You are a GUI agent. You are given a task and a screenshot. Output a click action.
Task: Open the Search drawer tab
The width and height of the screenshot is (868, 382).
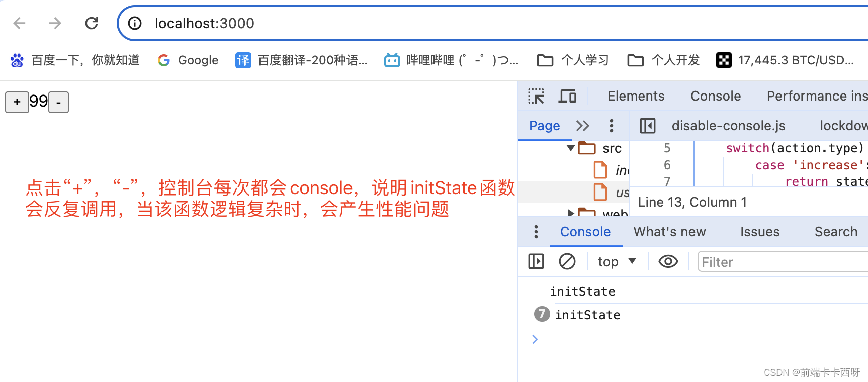pyautogui.click(x=836, y=232)
